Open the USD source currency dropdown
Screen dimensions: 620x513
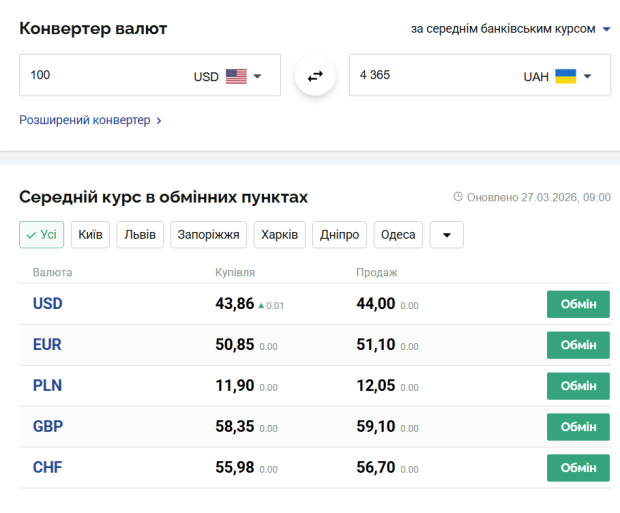click(257, 76)
